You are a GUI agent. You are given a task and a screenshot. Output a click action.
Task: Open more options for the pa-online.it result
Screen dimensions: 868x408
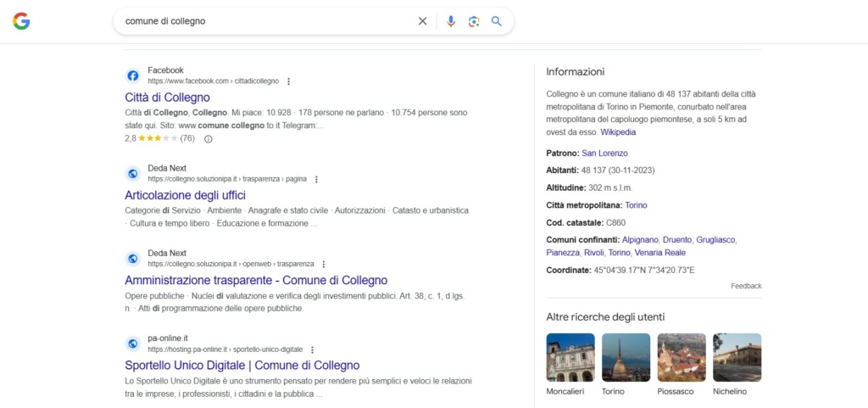312,349
